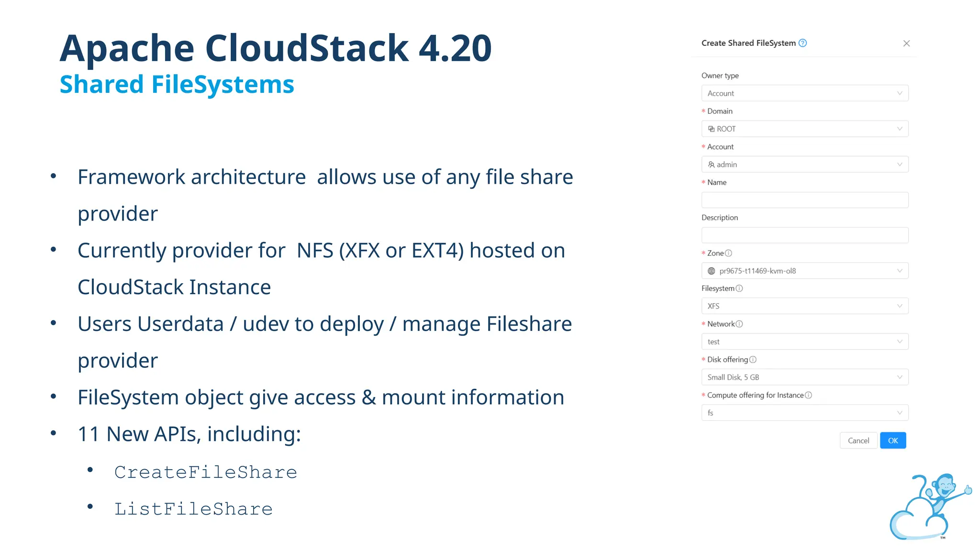Open the Account dropdown showing admin
This screenshot has height=551, width=980.
805,165
